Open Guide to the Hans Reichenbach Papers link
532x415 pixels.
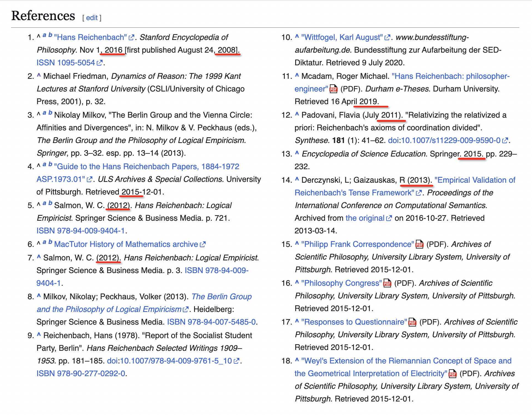138,173
